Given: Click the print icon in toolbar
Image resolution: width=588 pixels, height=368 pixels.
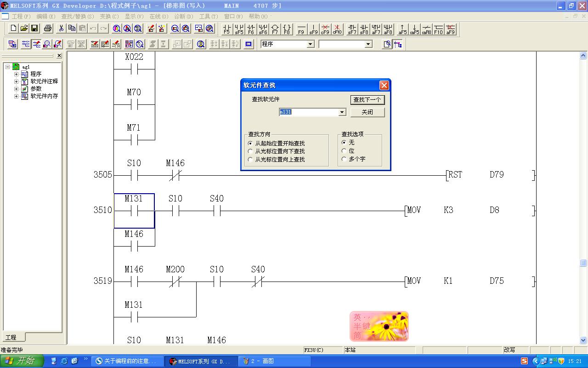Looking at the screenshot, I should click(x=48, y=29).
